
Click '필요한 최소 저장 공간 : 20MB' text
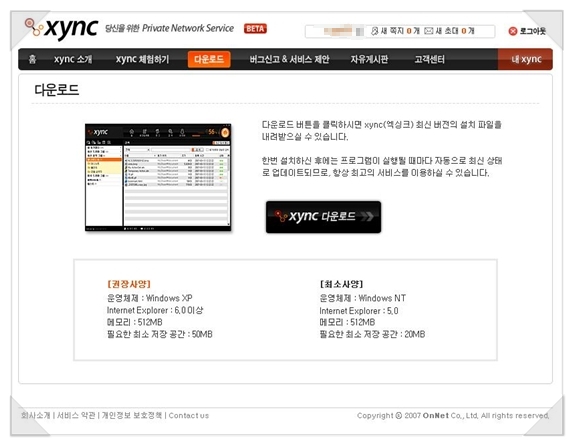[x=372, y=334]
